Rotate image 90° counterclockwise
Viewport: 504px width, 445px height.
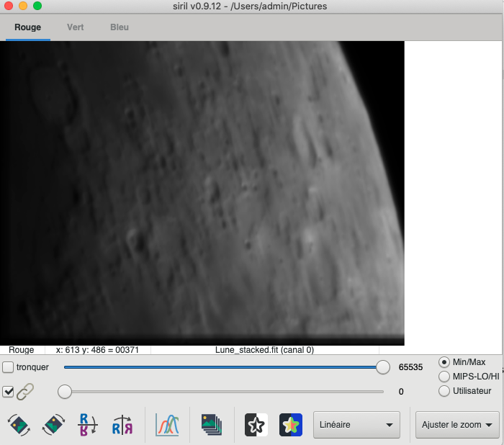[x=19, y=425]
